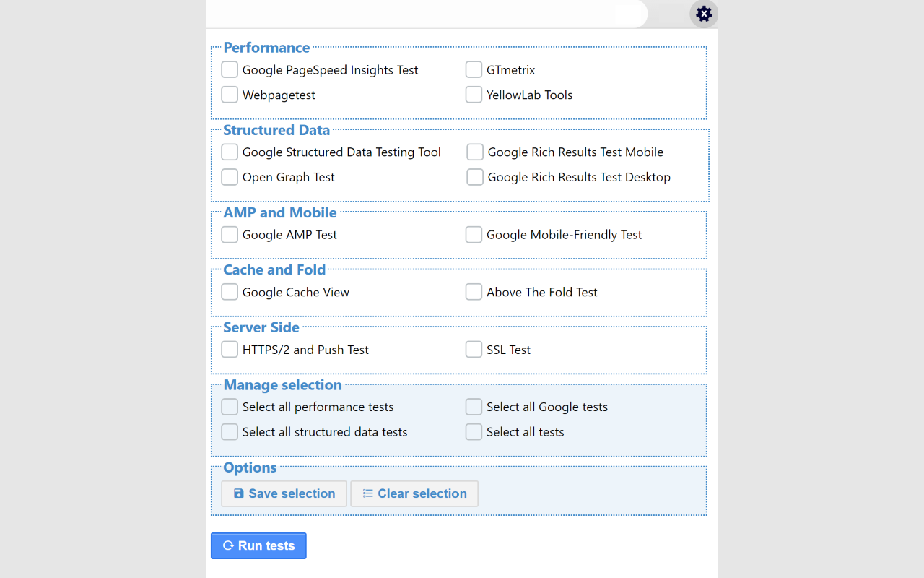Click the Save selection button
The image size is (924, 578).
click(x=284, y=493)
